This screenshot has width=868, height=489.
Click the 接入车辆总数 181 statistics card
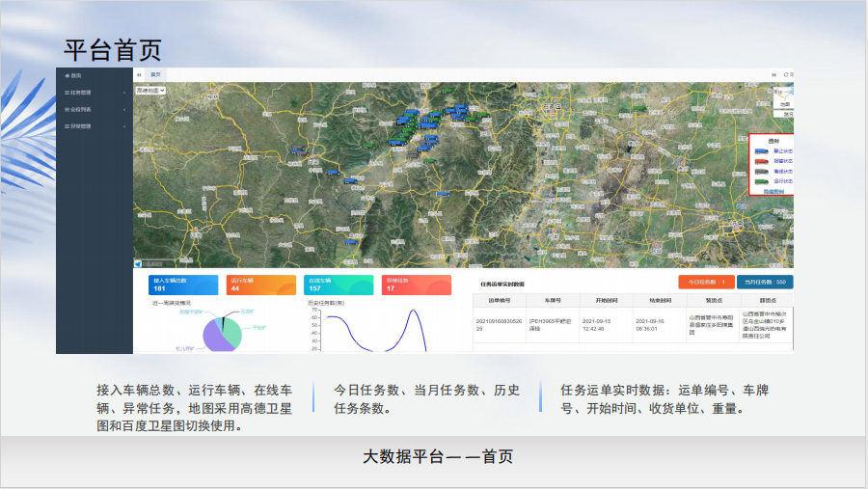point(181,285)
